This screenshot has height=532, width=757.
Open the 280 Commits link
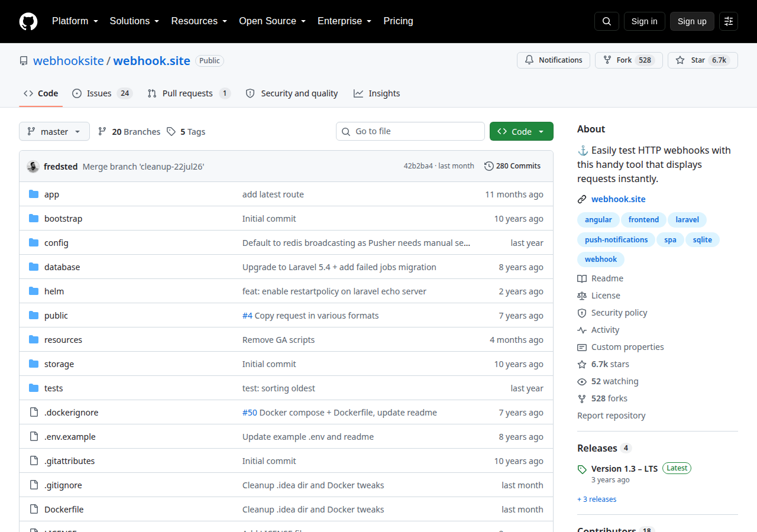[x=513, y=166]
